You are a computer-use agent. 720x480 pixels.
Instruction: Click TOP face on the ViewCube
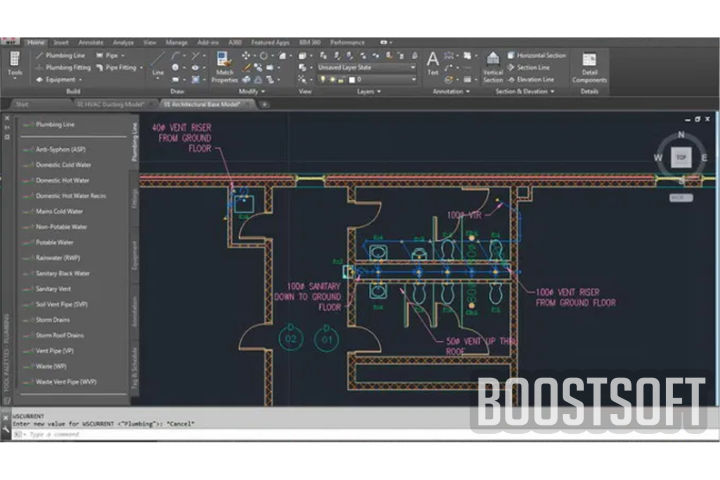click(680, 157)
